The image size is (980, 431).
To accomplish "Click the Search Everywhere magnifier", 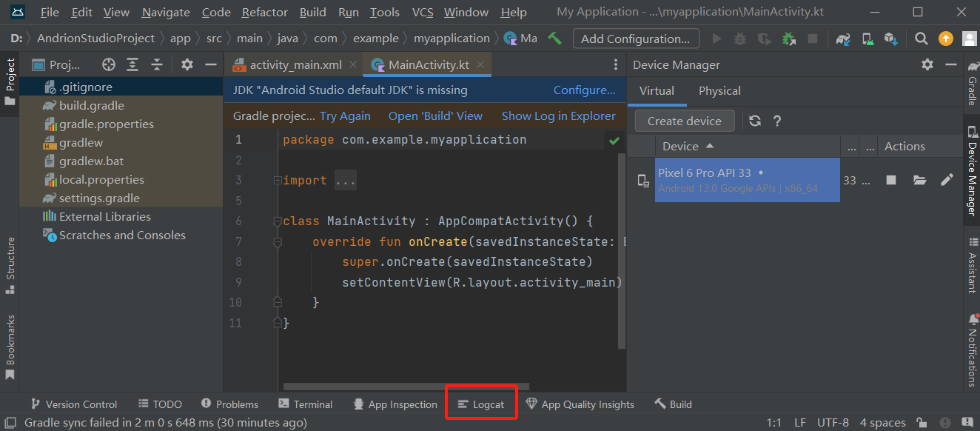I will 921,38.
